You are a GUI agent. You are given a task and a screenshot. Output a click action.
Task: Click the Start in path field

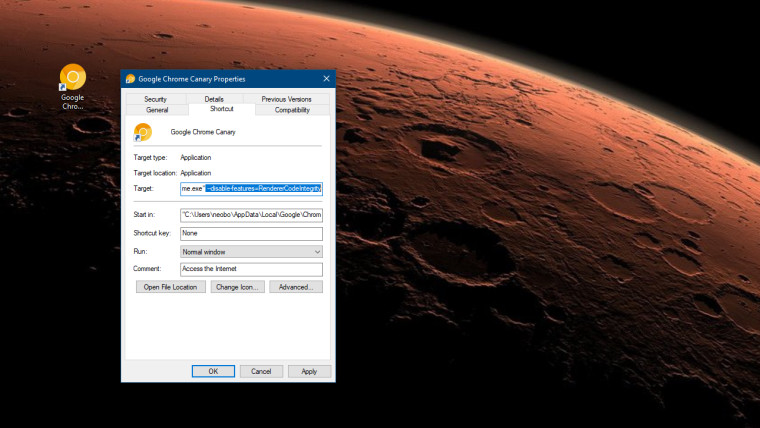tap(251, 215)
